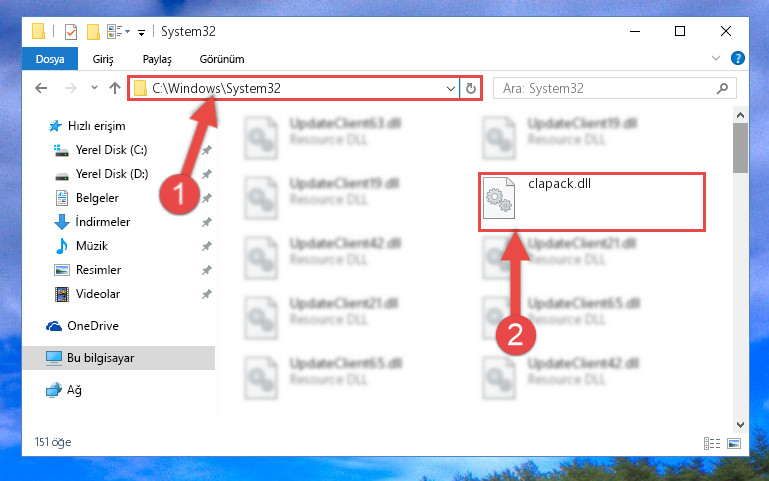The height and width of the screenshot is (481, 769).
Task: Open the Help question mark icon
Action: click(737, 58)
